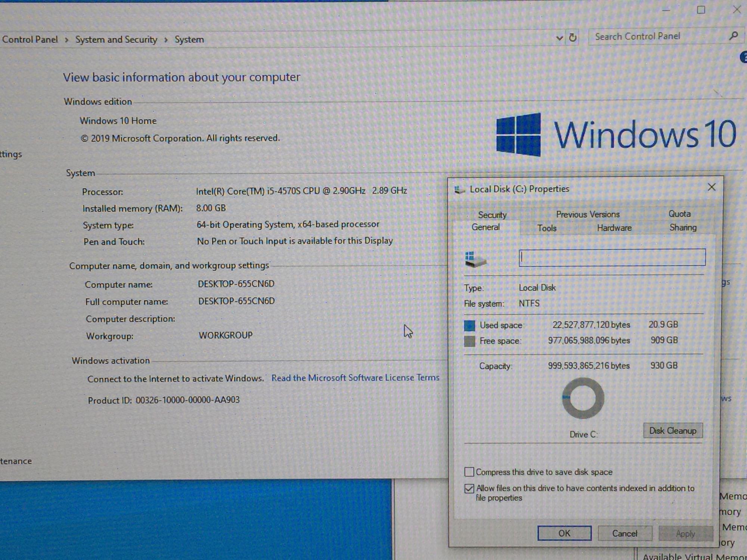This screenshot has width=747, height=560.
Task: Open the Tools tab
Action: [547, 228]
